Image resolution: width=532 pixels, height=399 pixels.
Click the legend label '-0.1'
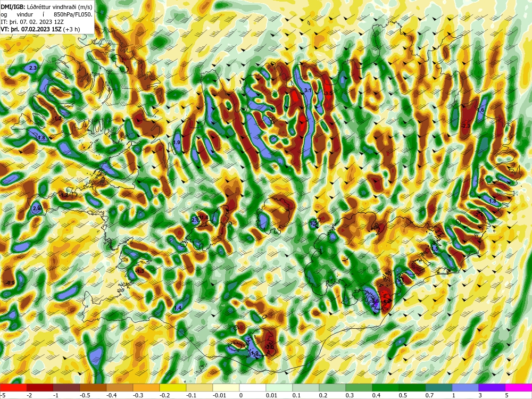pos(192,395)
